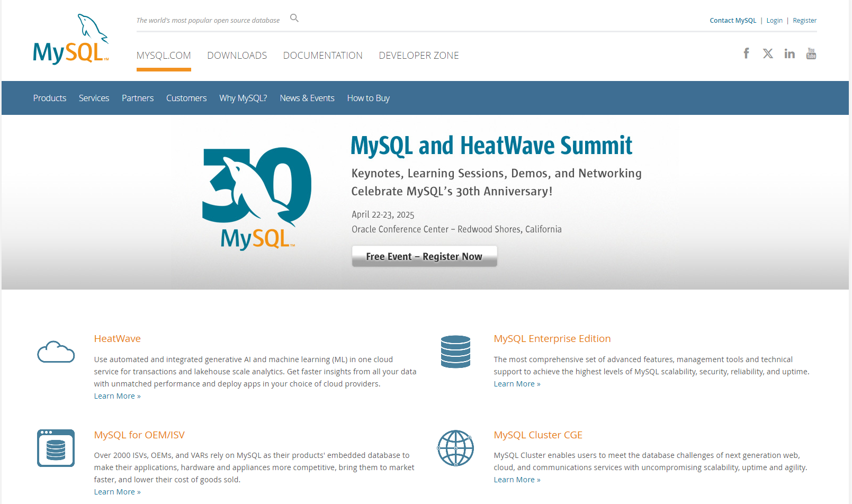Open MySQL's YouTube icon
Image resolution: width=852 pixels, height=504 pixels.
click(x=811, y=53)
